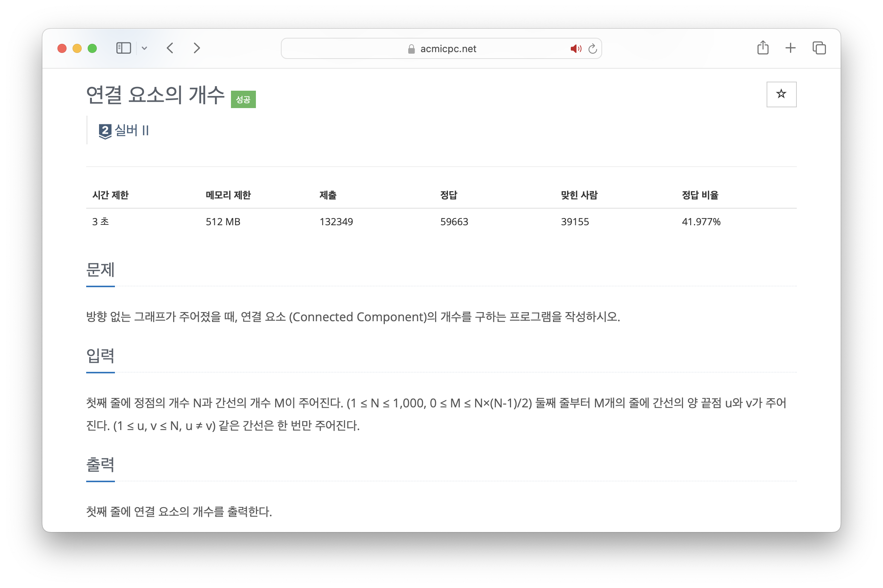The height and width of the screenshot is (588, 883).
Task: Click the Silver 2 tier badge icon
Action: (105, 131)
